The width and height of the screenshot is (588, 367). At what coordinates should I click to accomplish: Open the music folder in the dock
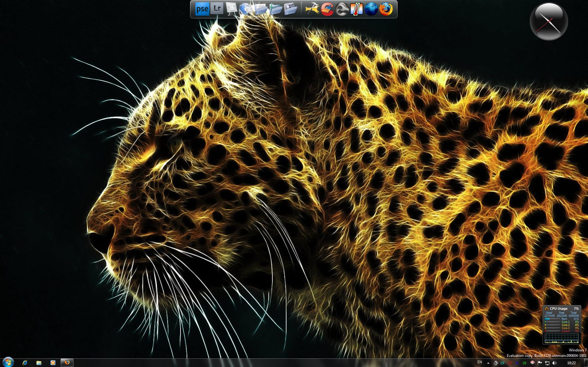click(275, 9)
